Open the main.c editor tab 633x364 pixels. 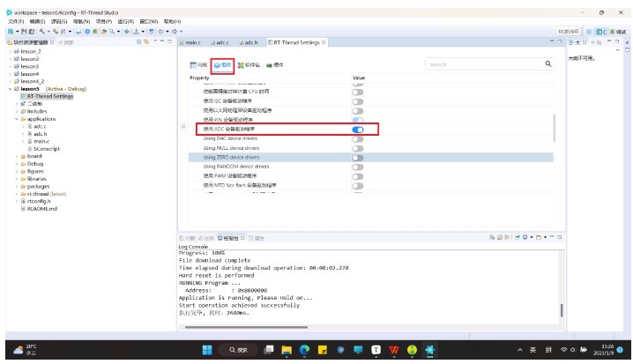point(190,42)
